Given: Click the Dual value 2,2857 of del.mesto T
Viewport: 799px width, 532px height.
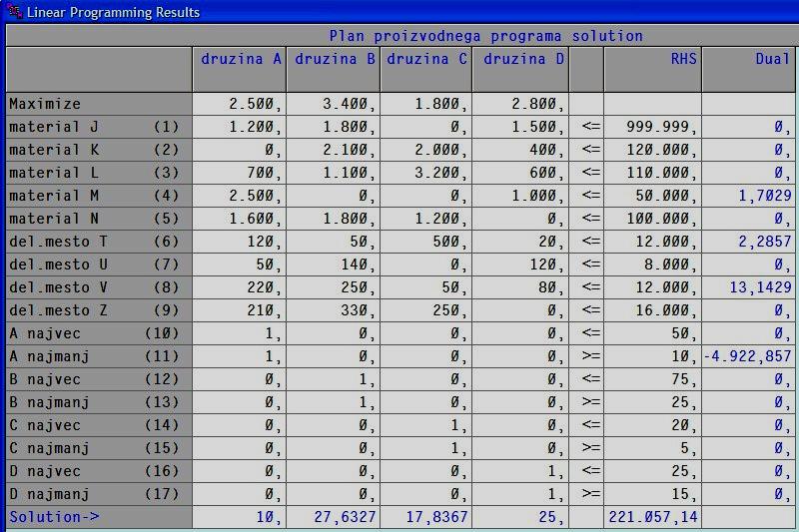Looking at the screenshot, I should click(x=748, y=242).
